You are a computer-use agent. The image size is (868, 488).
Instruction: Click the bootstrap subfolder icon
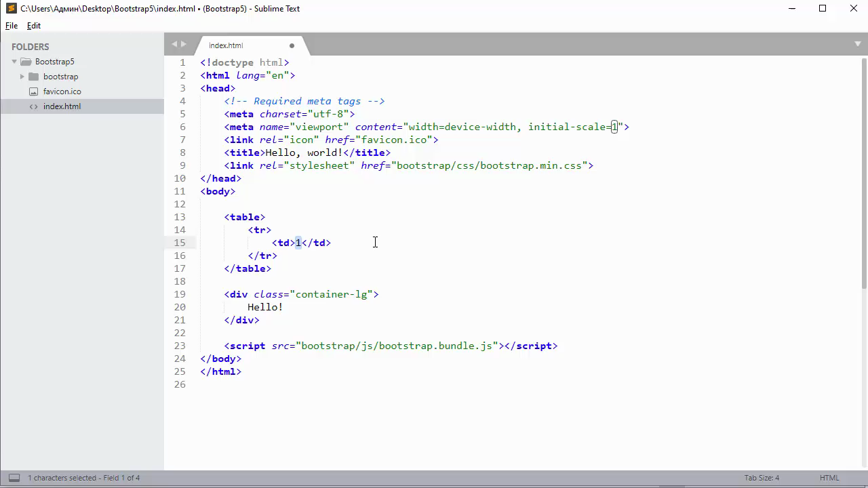pos(33,77)
